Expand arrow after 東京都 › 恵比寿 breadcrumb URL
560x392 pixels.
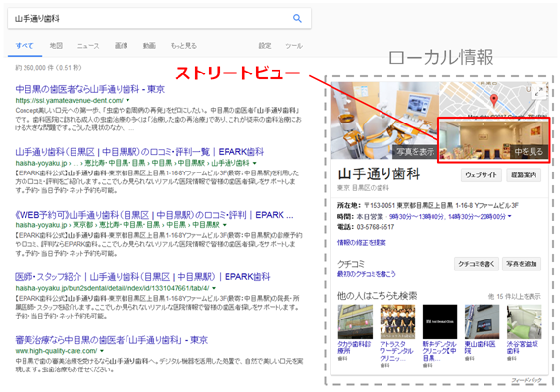[225, 225]
